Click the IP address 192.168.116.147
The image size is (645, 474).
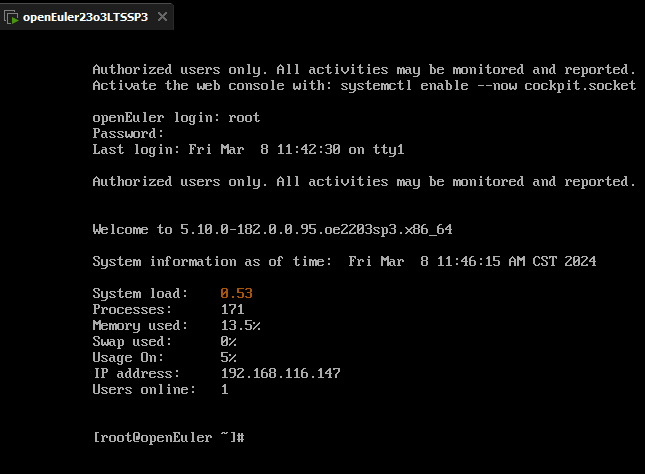280,373
